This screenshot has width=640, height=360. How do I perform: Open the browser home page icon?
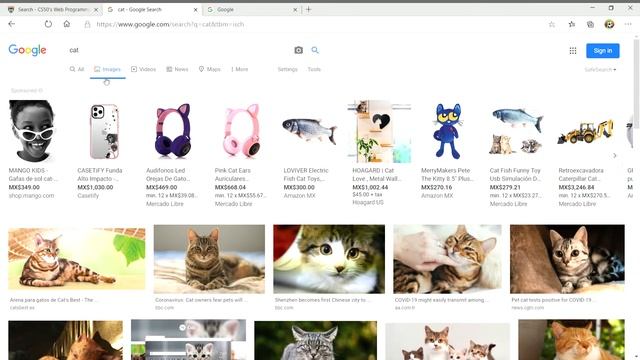click(67, 24)
